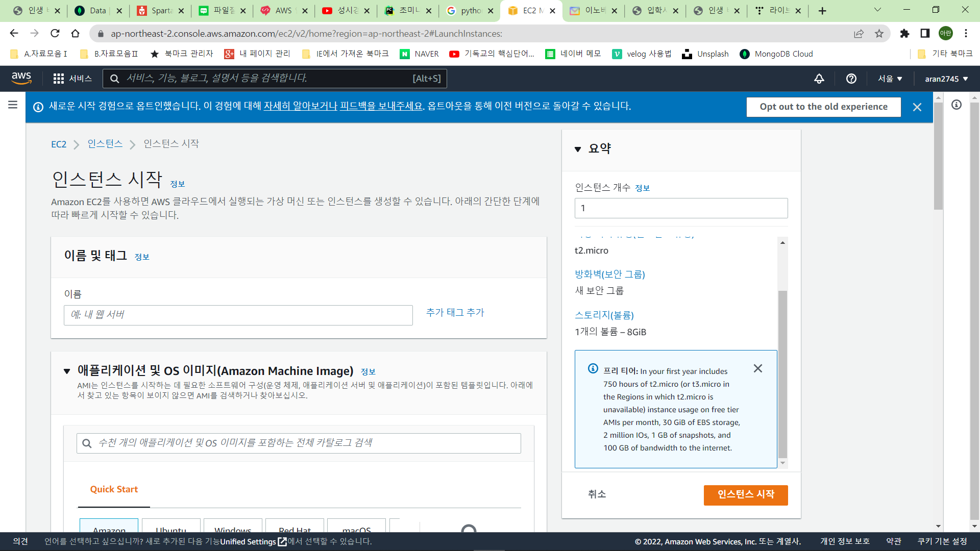The height and width of the screenshot is (551, 980).
Task: Go to browser home icon
Action: coord(75,33)
